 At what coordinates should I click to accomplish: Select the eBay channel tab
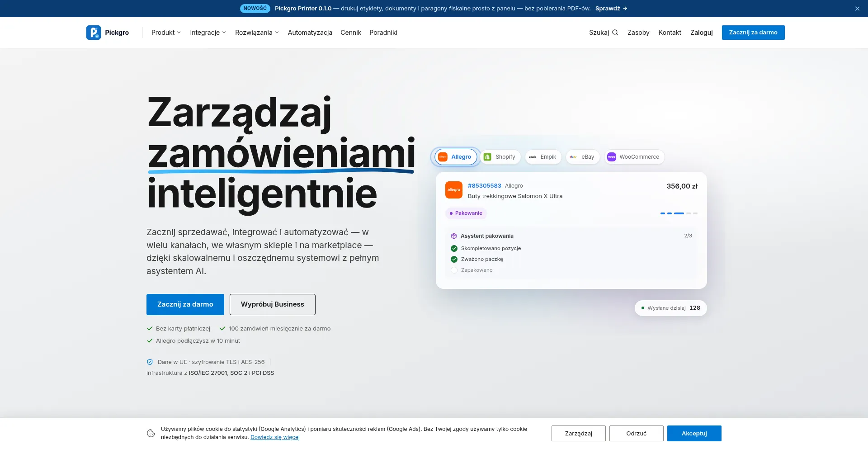coord(583,157)
